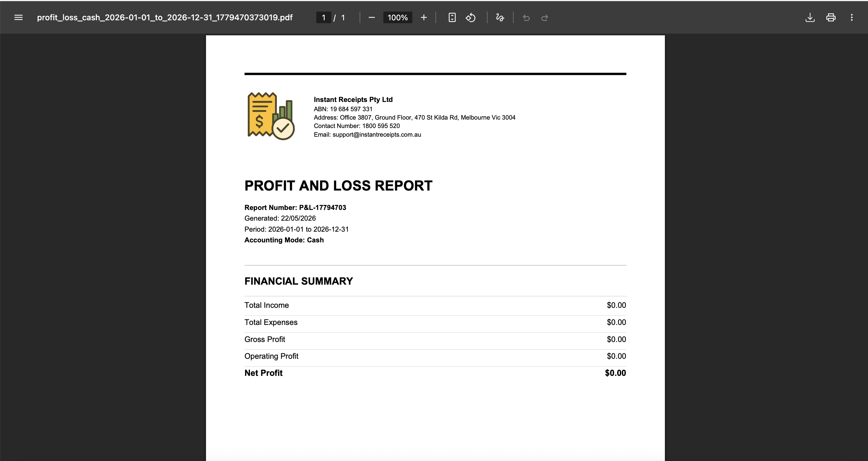This screenshot has height=461, width=868.
Task: Click the zoom out minus icon
Action: click(371, 18)
